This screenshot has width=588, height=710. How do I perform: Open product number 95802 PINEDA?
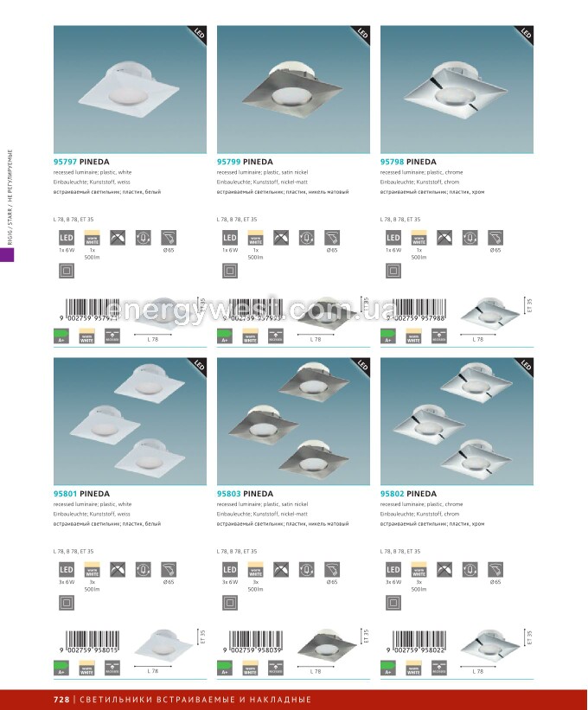tap(408, 494)
